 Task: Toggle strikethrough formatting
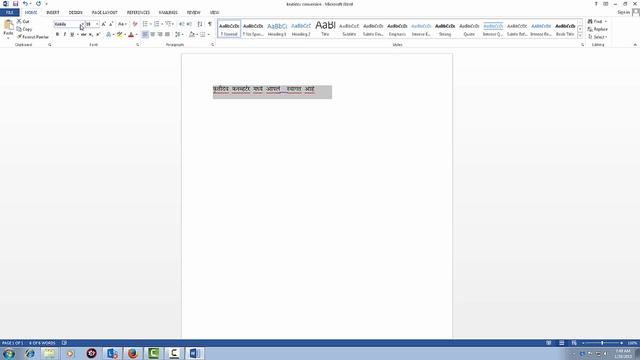tap(83, 35)
